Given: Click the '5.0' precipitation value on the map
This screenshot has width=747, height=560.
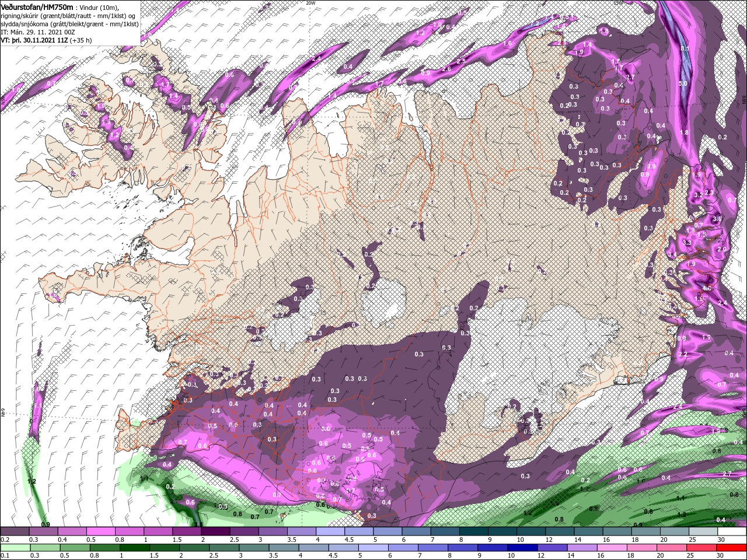Looking at the screenshot, I should 683,83.
